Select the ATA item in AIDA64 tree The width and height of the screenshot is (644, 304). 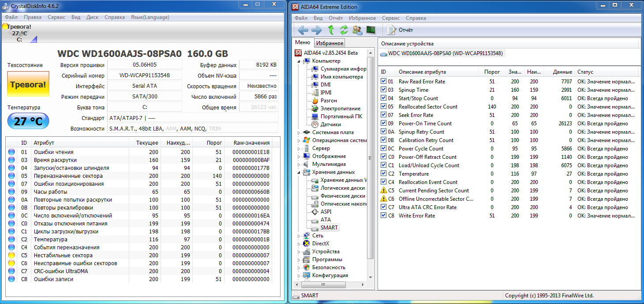(x=326, y=220)
